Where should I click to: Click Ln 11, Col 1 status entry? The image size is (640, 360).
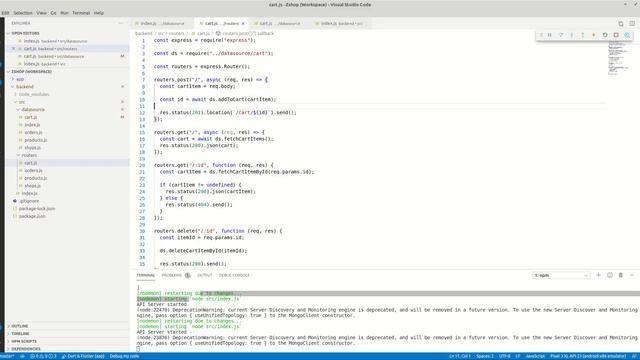tap(460, 356)
